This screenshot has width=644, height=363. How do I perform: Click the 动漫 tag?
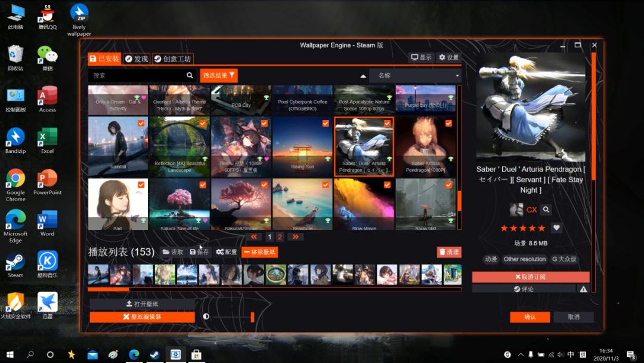pyautogui.click(x=490, y=259)
